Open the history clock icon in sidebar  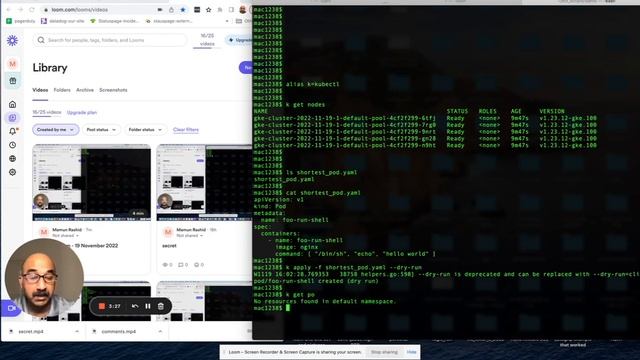[13, 145]
